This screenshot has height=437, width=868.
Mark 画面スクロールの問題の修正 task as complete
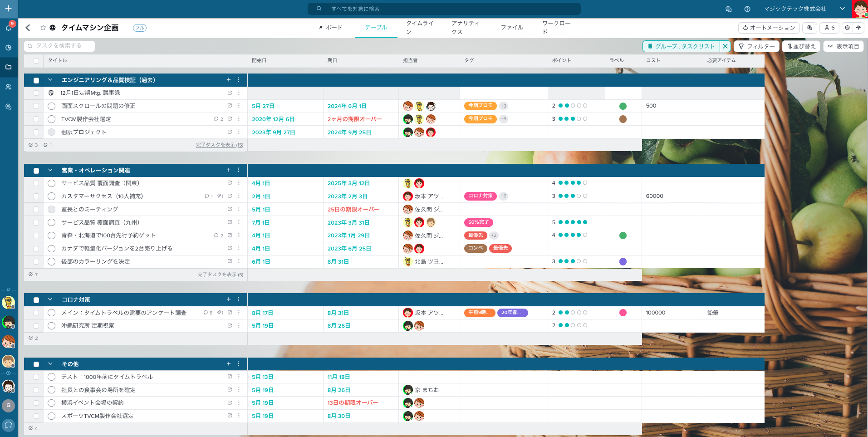click(x=52, y=106)
